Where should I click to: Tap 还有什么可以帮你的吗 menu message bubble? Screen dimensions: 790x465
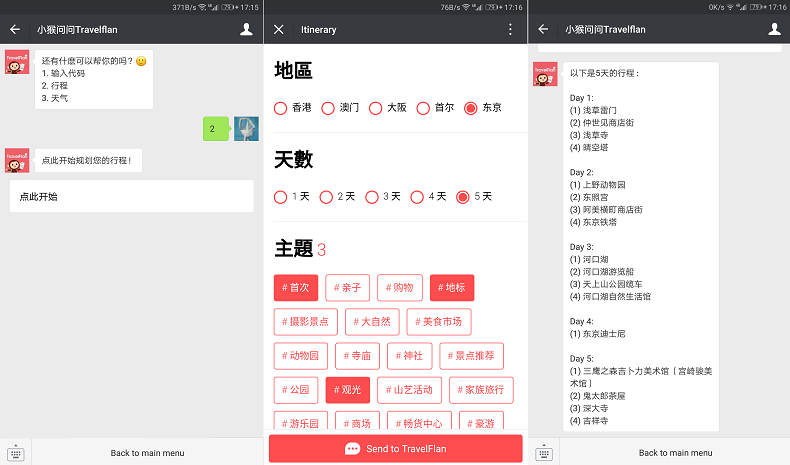point(93,80)
